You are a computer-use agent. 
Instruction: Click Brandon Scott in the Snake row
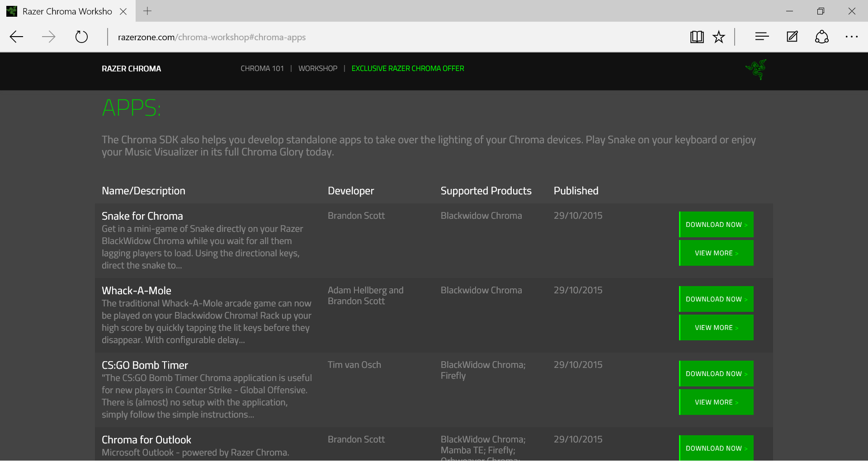point(356,216)
